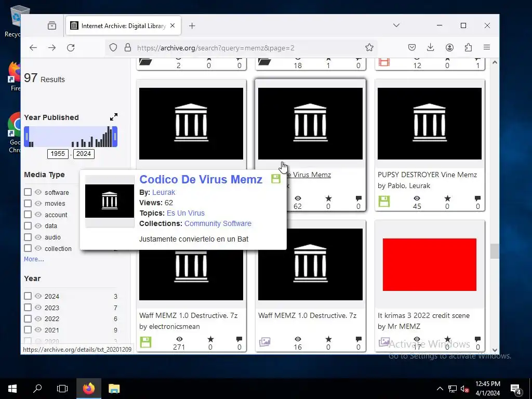Open the notification center icon

516,389
